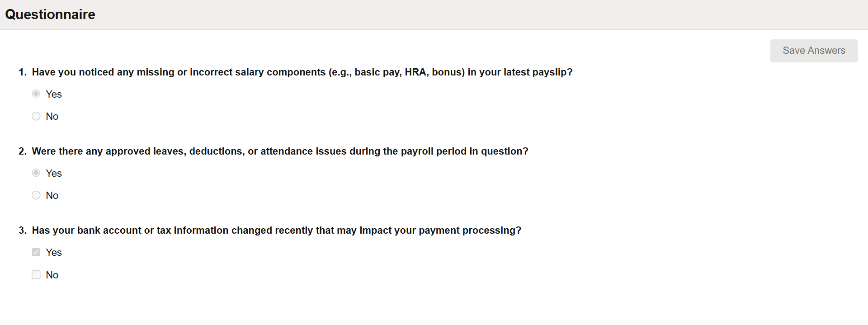Viewport: 868px width, 325px height.
Task: Click the gray header bar at the top
Action: tap(434, 14)
